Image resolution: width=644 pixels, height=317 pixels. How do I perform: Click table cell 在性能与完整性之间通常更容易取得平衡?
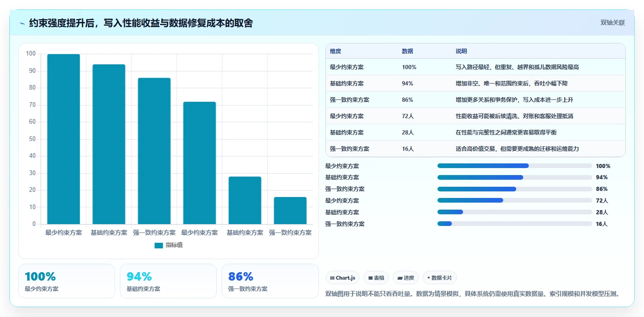click(x=506, y=133)
